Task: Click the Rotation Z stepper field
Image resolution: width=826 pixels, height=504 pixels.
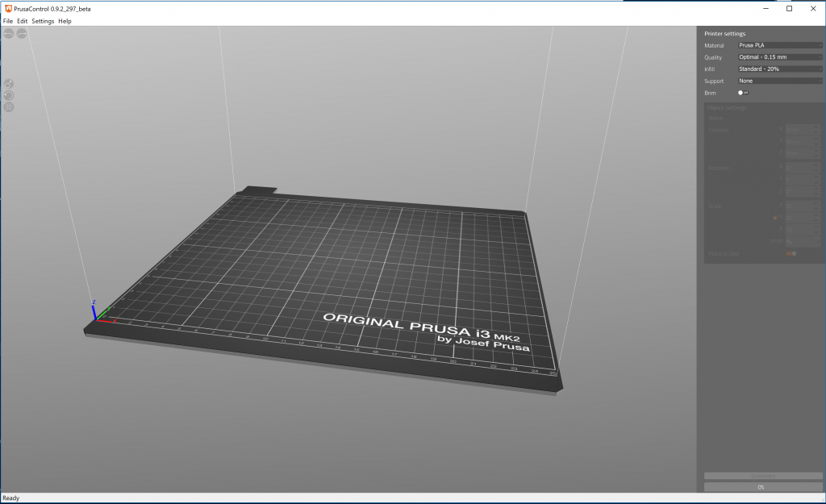Action: [803, 191]
